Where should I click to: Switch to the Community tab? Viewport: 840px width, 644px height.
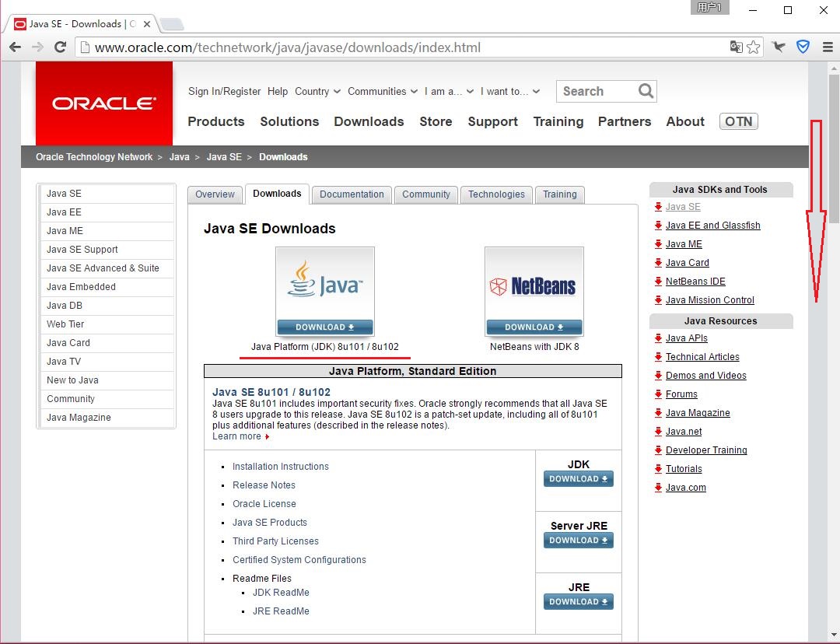pos(426,194)
